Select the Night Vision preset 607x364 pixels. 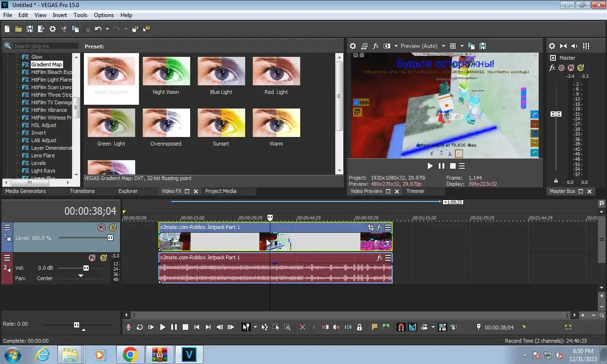click(x=166, y=76)
